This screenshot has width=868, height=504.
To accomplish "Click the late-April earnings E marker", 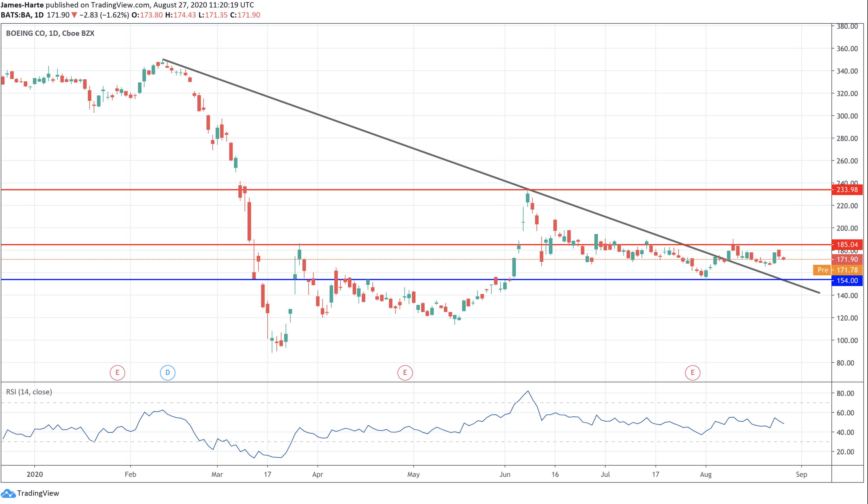I will tap(405, 372).
